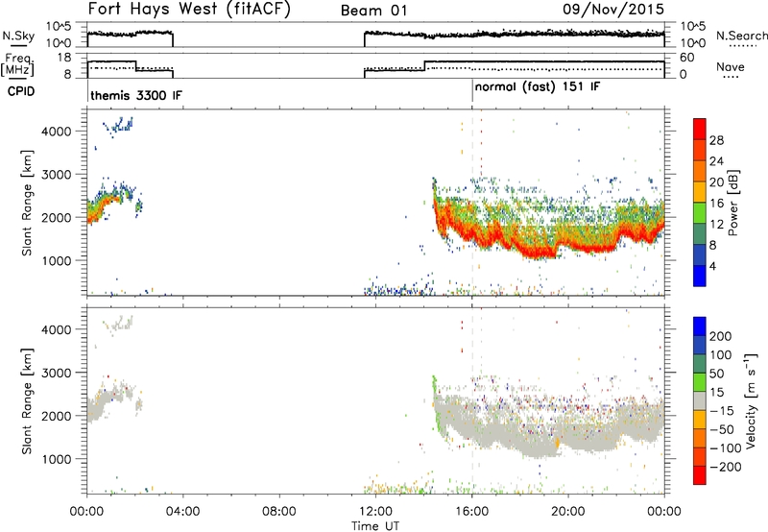Screen dimensions: 768x532
Task: Click the '1000' tick of the velocity panel
Action: (56, 459)
